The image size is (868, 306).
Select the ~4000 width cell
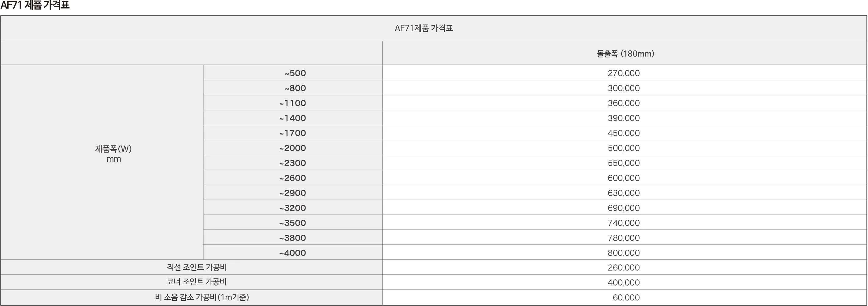click(292, 253)
